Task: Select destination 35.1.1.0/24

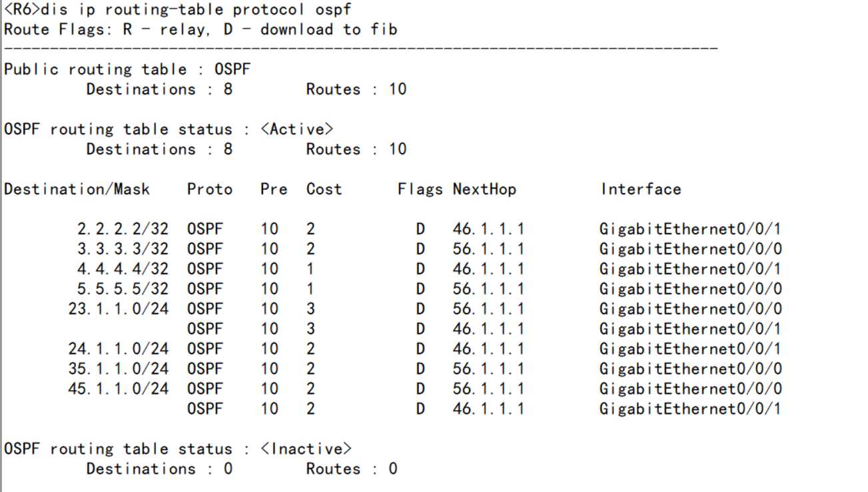Action: coord(118,369)
